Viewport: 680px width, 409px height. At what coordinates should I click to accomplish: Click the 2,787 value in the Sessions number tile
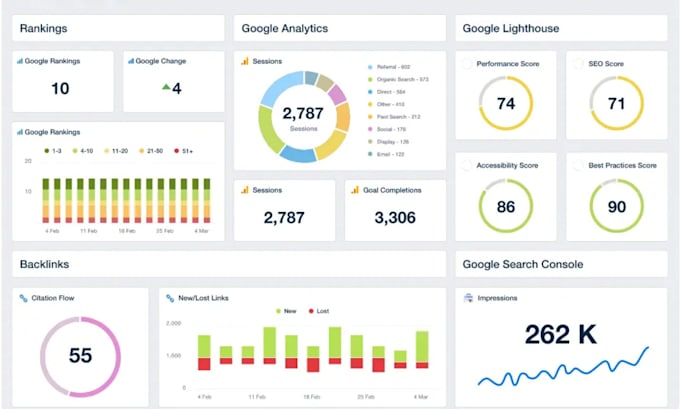coord(284,217)
